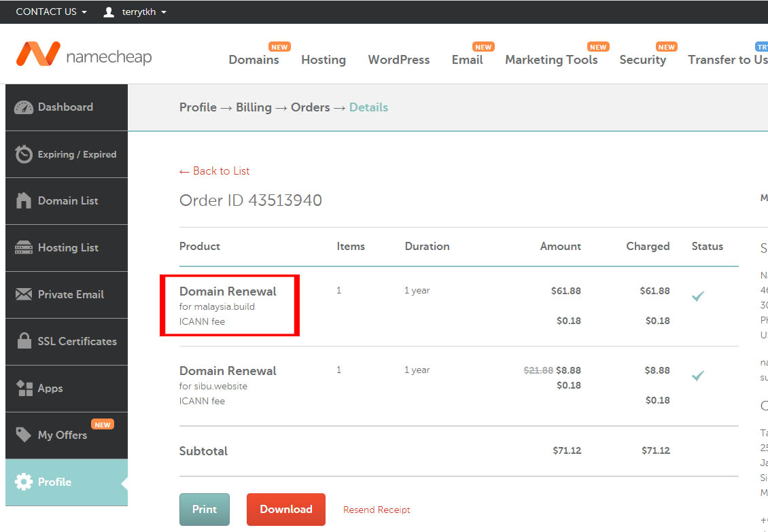Click the Resend Receipt link
The height and width of the screenshot is (532, 768).
[x=377, y=510]
